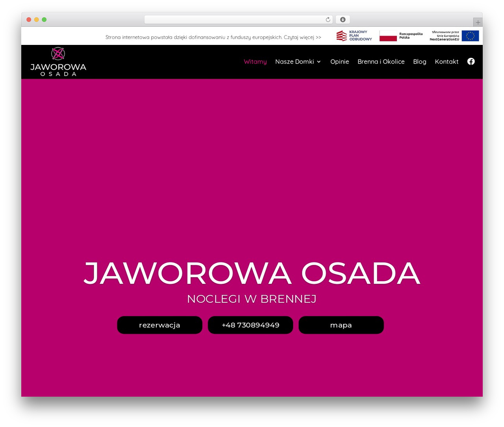Maximize window with green button

pos(44,20)
